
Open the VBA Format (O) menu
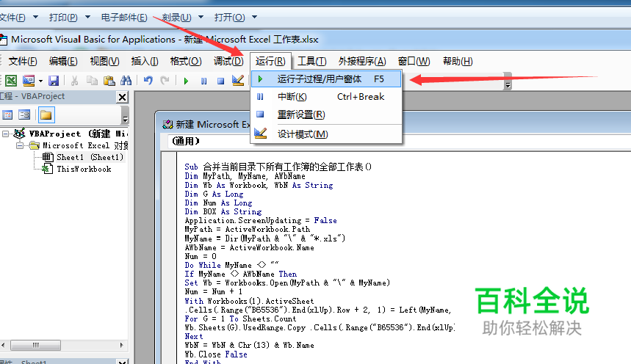click(x=186, y=61)
